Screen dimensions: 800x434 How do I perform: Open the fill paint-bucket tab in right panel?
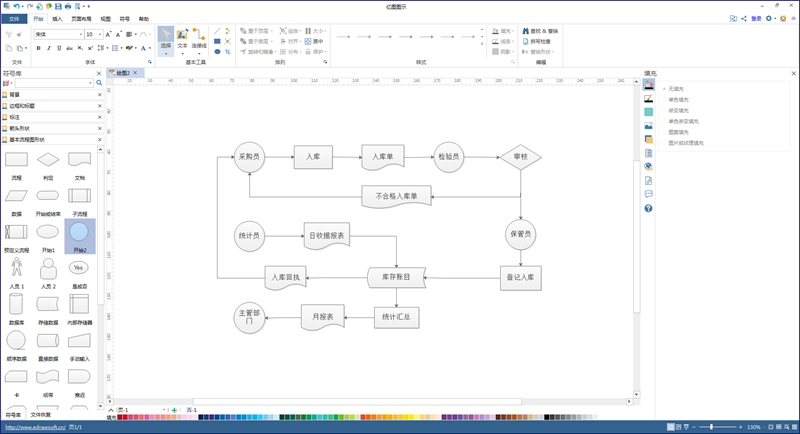(x=648, y=85)
